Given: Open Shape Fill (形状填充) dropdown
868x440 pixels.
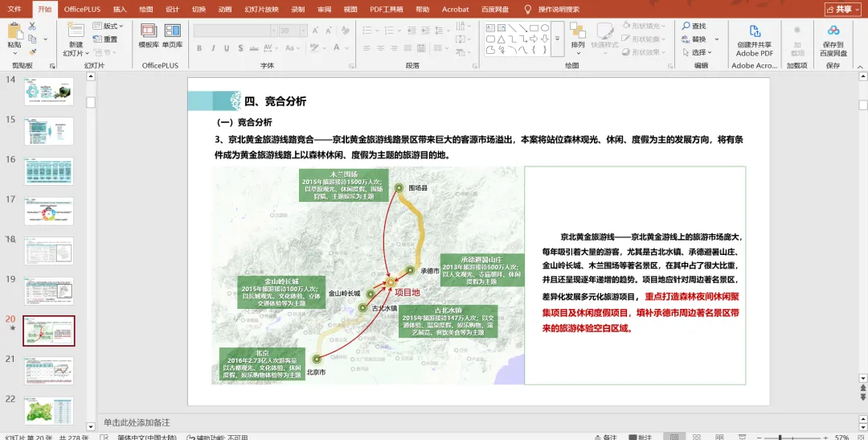Looking at the screenshot, I should coord(644,26).
